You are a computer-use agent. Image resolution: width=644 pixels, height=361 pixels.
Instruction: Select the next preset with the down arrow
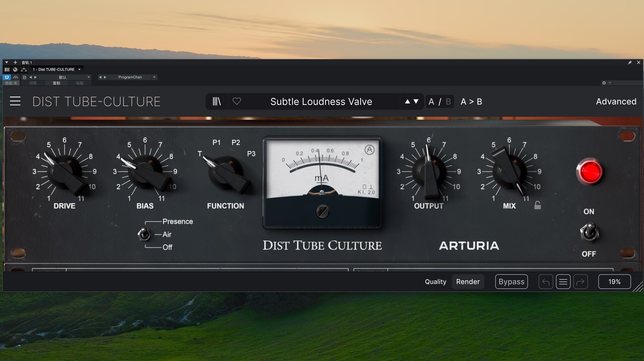point(416,101)
